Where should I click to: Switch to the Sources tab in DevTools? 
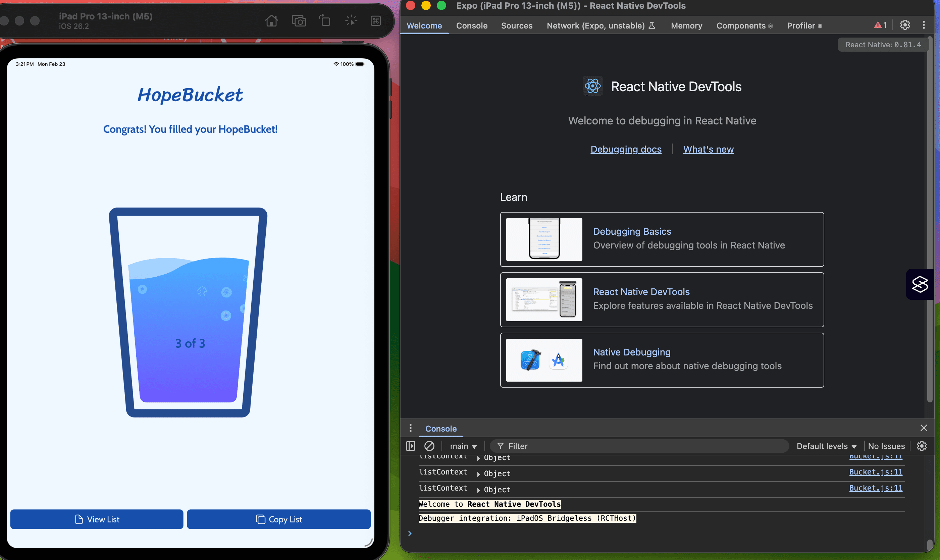click(x=516, y=26)
